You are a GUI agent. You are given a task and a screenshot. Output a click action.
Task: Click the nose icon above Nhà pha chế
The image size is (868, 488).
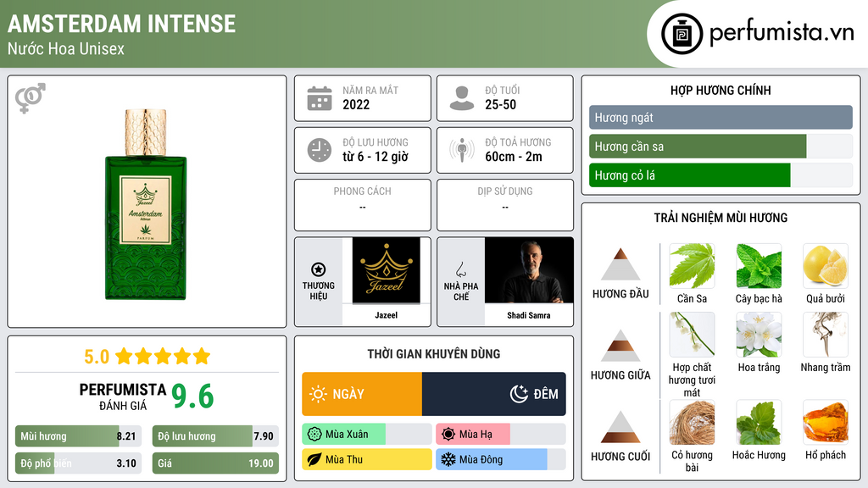460,269
